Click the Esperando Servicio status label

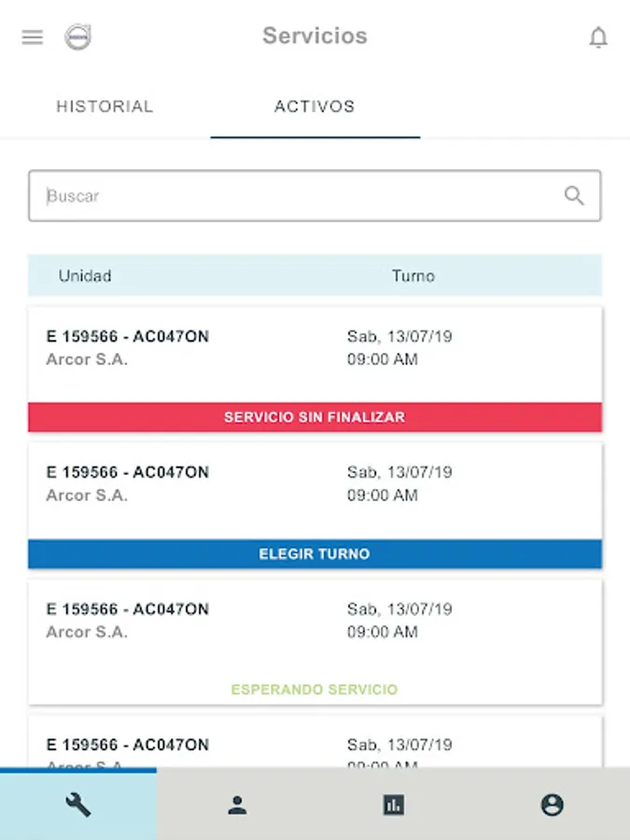[315, 690]
